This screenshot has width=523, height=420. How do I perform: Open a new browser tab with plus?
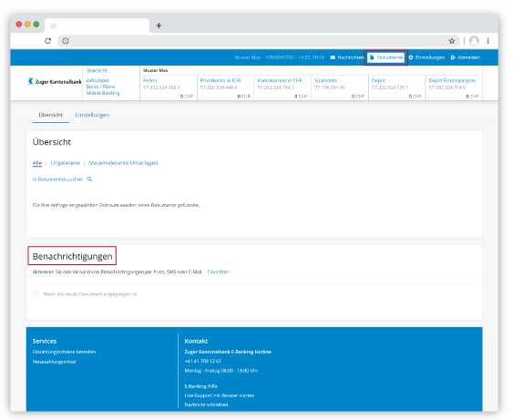(159, 26)
